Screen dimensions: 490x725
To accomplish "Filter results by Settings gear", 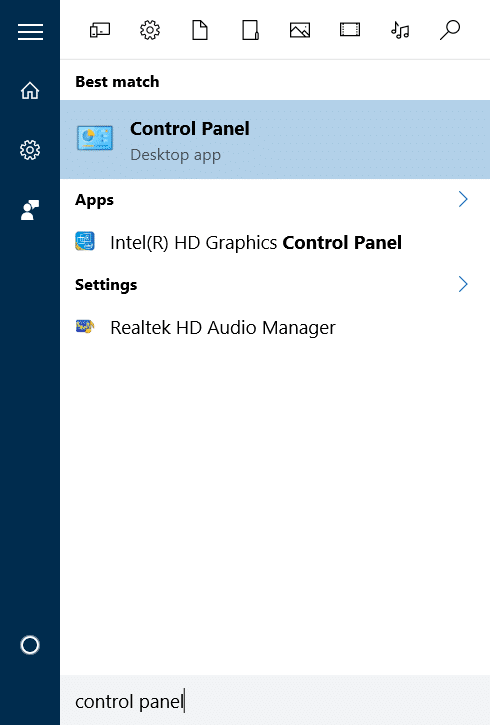I will [x=150, y=31].
